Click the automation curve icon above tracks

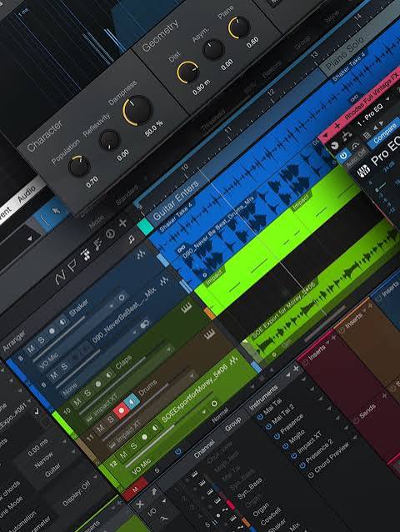[x=61, y=279]
